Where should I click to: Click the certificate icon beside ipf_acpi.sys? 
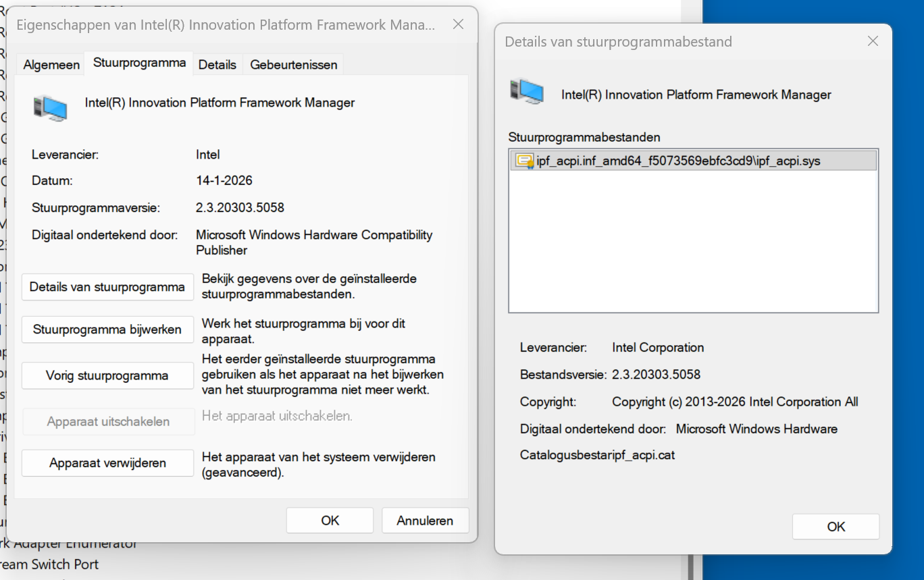(525, 161)
